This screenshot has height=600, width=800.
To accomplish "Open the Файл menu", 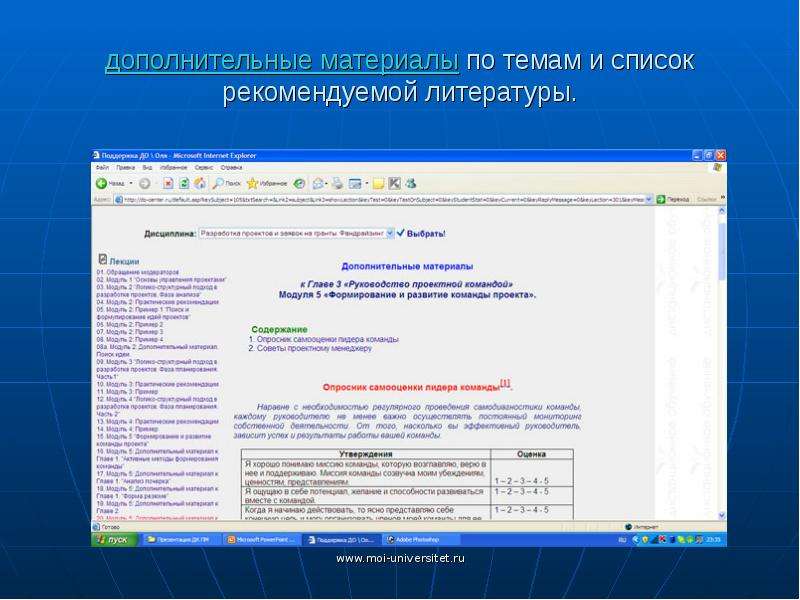I will (x=102, y=167).
